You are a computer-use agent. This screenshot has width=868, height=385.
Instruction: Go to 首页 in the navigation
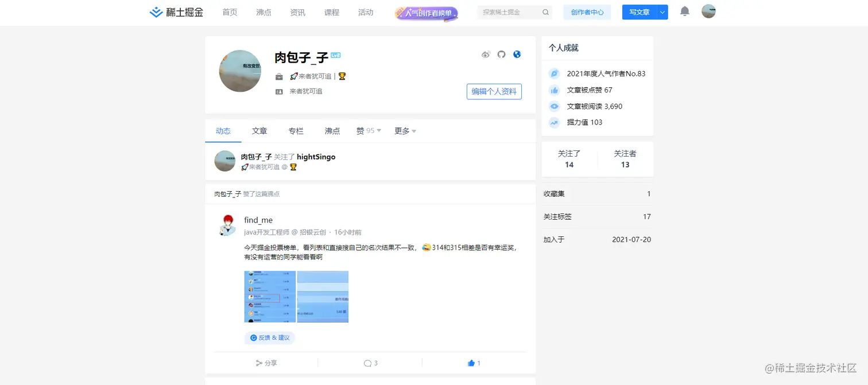point(230,12)
